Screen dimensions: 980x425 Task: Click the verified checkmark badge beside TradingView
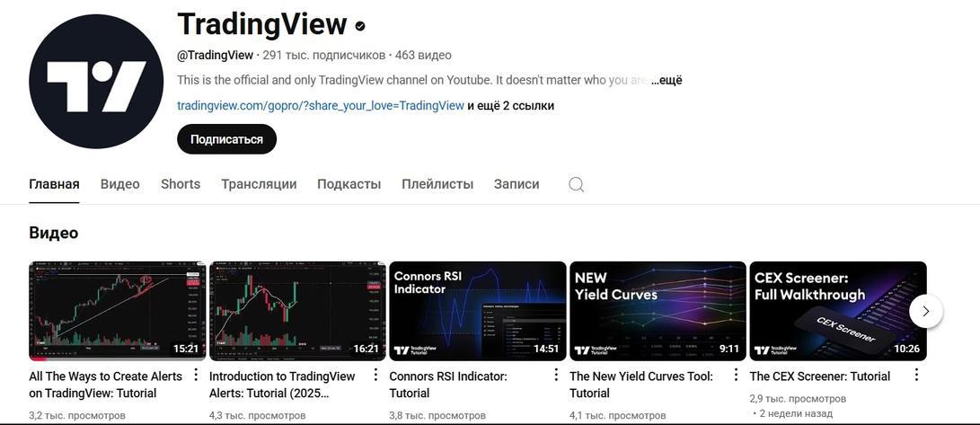[360, 26]
